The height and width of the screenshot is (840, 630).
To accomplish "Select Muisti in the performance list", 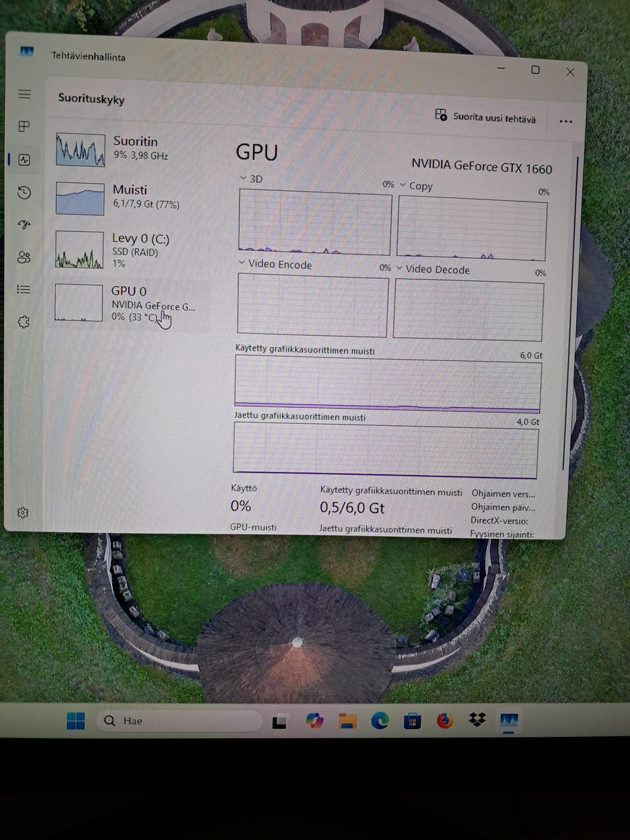I will coord(131,197).
